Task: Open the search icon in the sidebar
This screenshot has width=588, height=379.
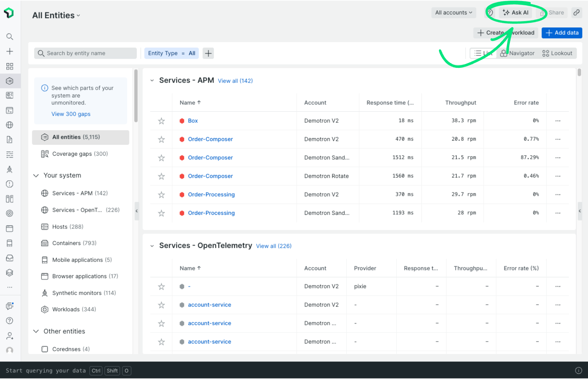Action: click(9, 36)
